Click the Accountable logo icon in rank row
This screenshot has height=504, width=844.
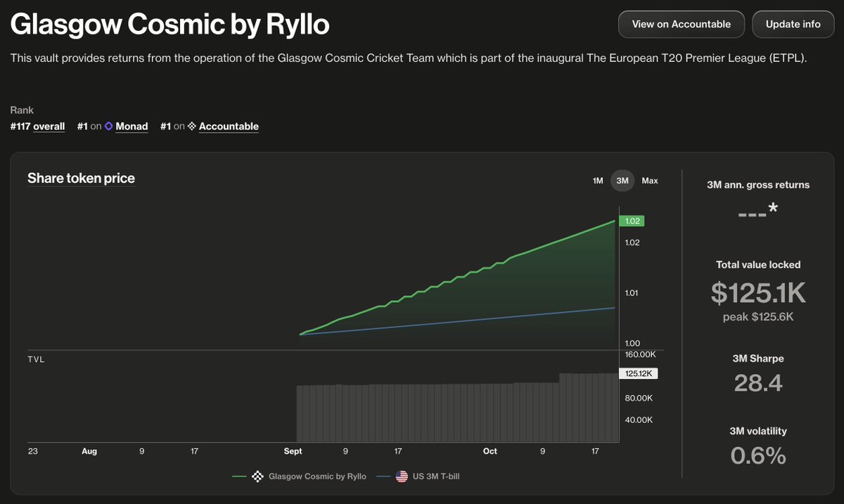[x=192, y=127]
